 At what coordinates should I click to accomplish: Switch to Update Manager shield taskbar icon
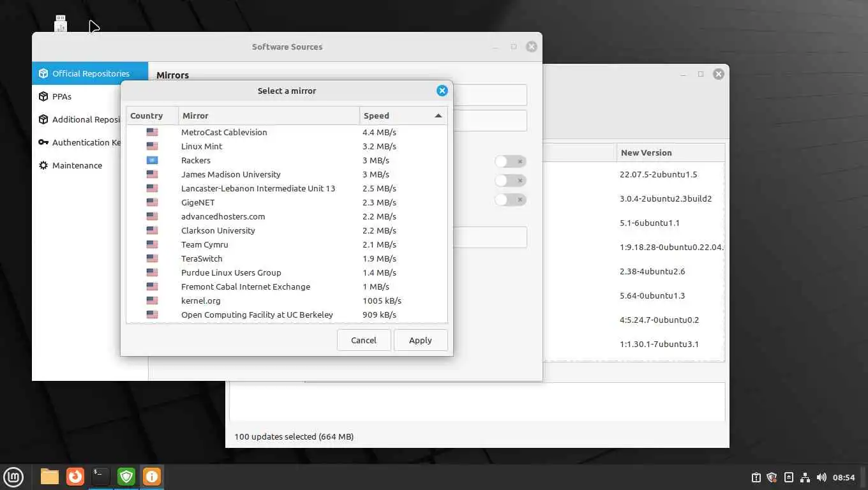point(126,477)
